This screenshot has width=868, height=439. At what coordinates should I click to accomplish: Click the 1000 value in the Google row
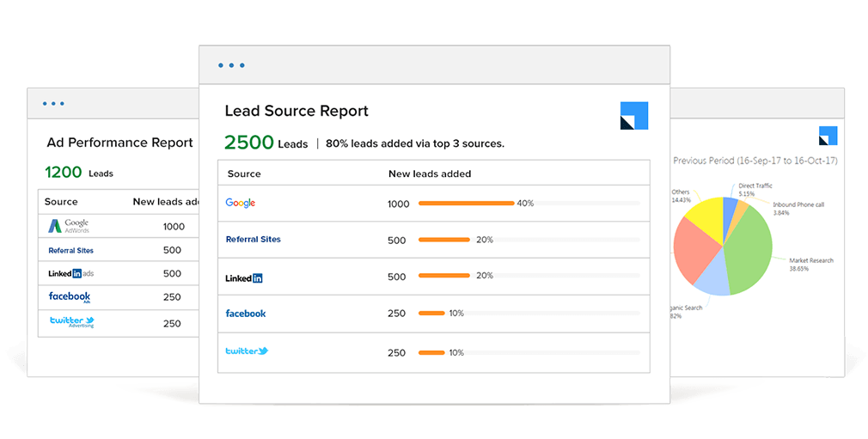tap(398, 204)
